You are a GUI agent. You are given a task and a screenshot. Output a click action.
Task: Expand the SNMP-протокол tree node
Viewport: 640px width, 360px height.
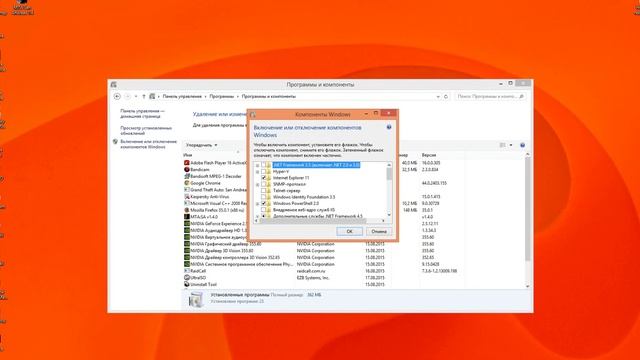(x=258, y=184)
